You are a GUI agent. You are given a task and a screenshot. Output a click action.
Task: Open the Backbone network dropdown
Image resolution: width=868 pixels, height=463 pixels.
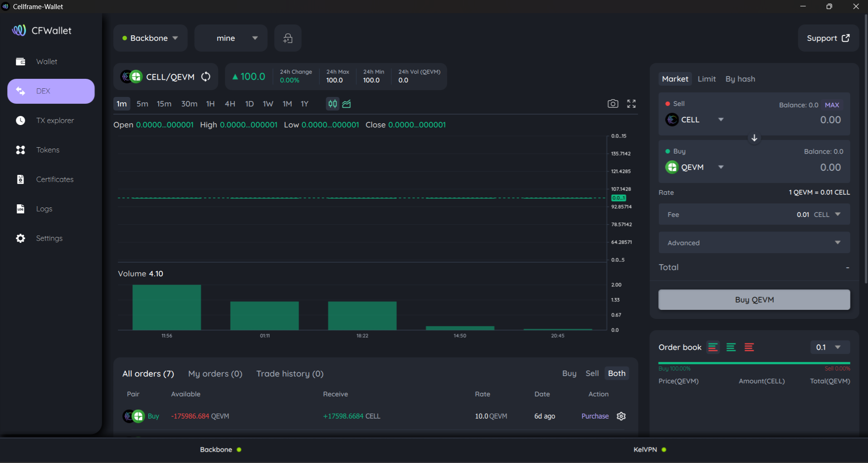(x=150, y=38)
